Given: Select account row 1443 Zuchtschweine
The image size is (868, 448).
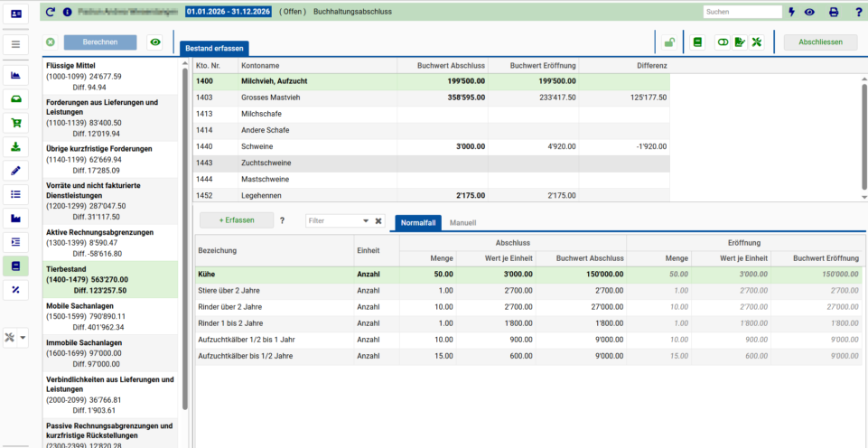Looking at the screenshot, I should click(x=431, y=163).
